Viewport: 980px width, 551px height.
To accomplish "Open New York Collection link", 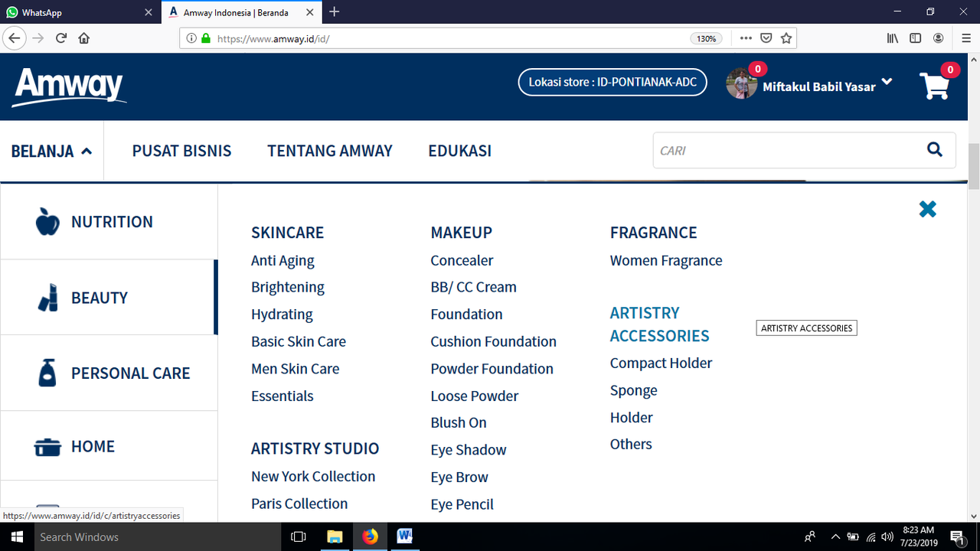I will tap(313, 476).
